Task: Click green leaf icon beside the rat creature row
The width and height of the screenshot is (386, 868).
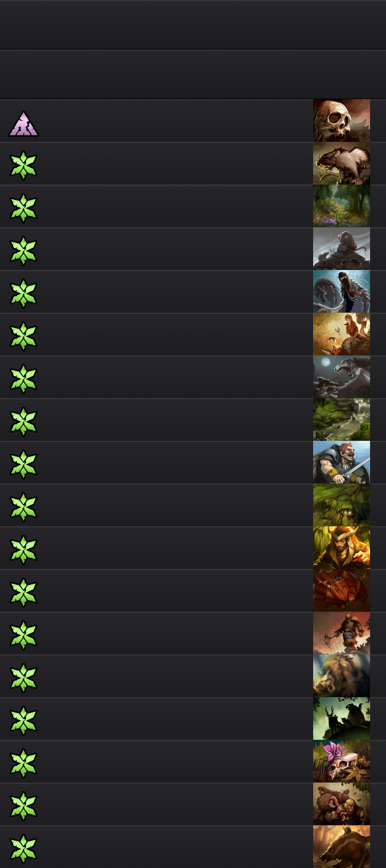Action: click(x=23, y=165)
